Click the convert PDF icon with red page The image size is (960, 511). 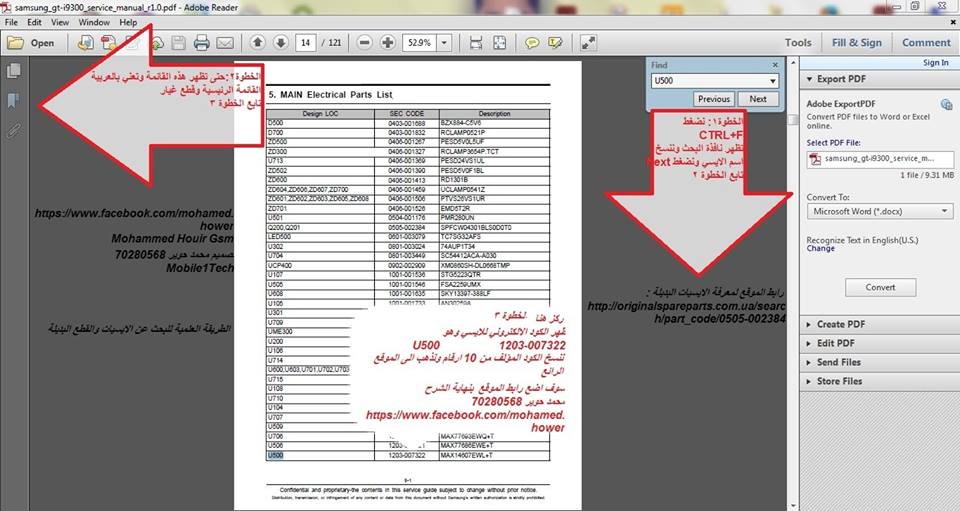109,43
